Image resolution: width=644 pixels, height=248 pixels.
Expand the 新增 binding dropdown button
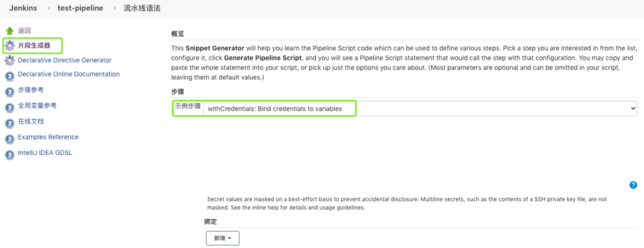click(x=222, y=238)
